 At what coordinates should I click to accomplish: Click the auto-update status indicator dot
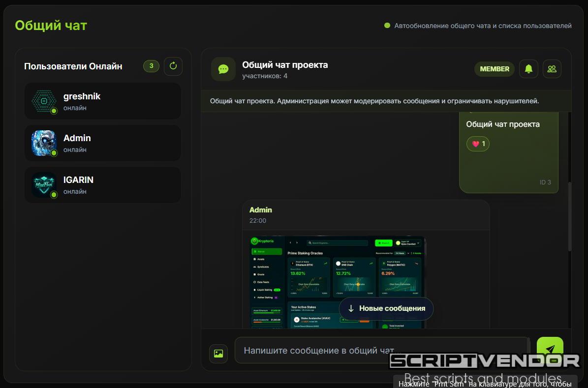click(387, 26)
